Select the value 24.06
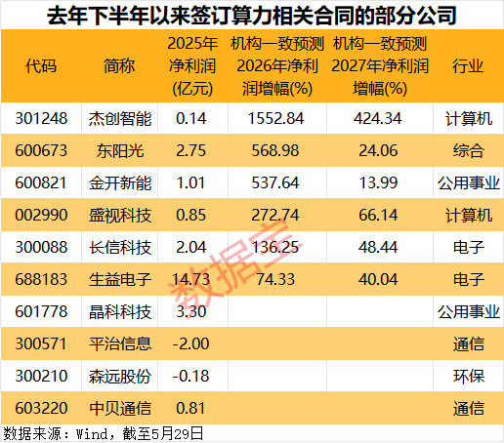This screenshot has width=504, height=443. [x=378, y=150]
